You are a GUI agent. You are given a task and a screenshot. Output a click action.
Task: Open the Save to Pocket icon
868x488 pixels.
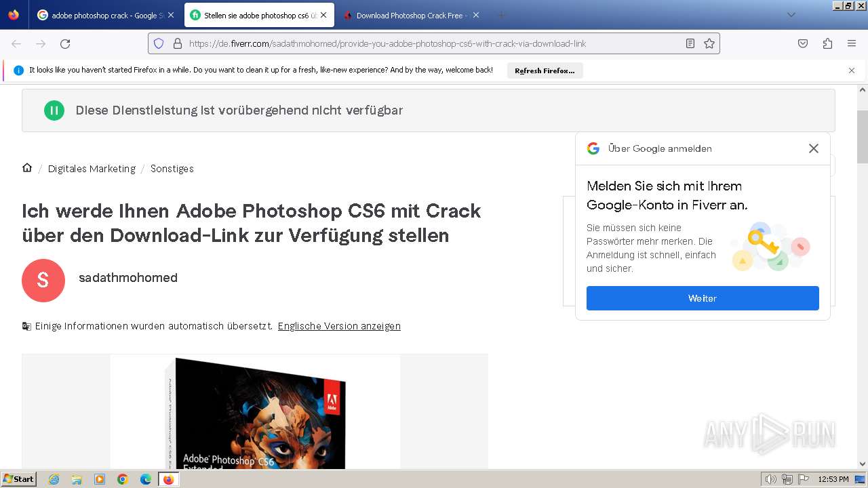tap(803, 43)
